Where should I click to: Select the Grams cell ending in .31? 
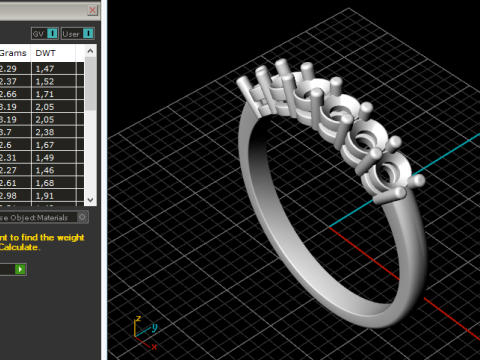(15, 158)
